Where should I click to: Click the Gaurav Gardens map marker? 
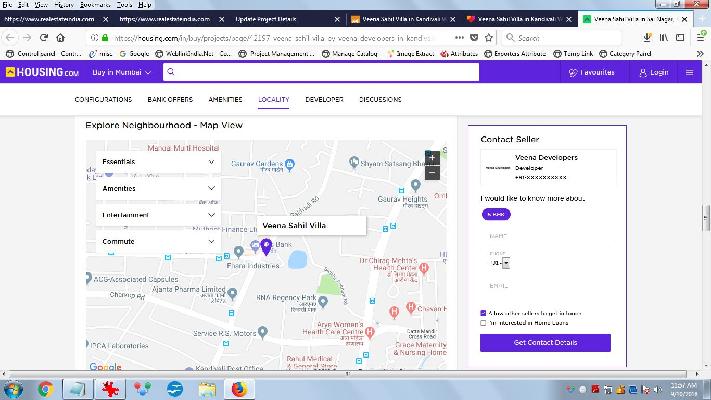click(290, 164)
